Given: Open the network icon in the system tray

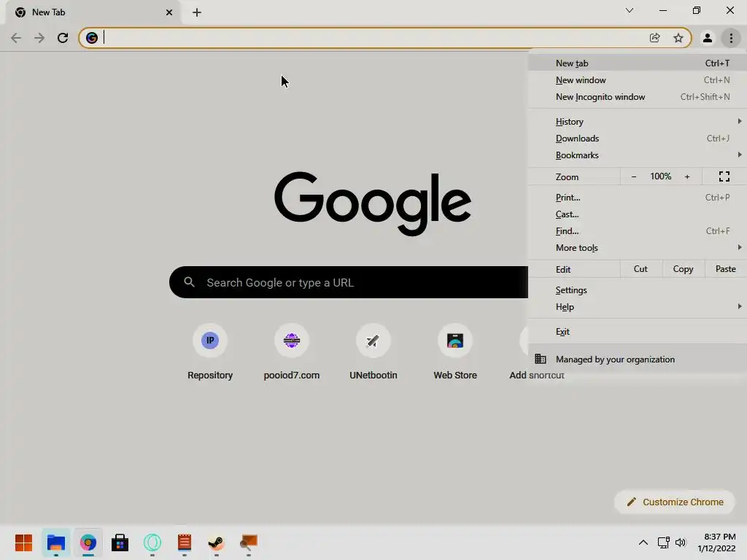Looking at the screenshot, I should click(664, 542).
